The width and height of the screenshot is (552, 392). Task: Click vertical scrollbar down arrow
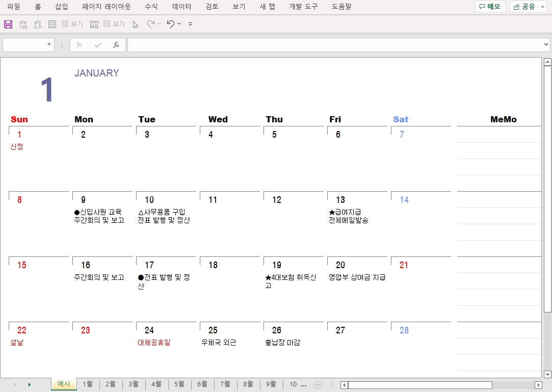pos(547,374)
